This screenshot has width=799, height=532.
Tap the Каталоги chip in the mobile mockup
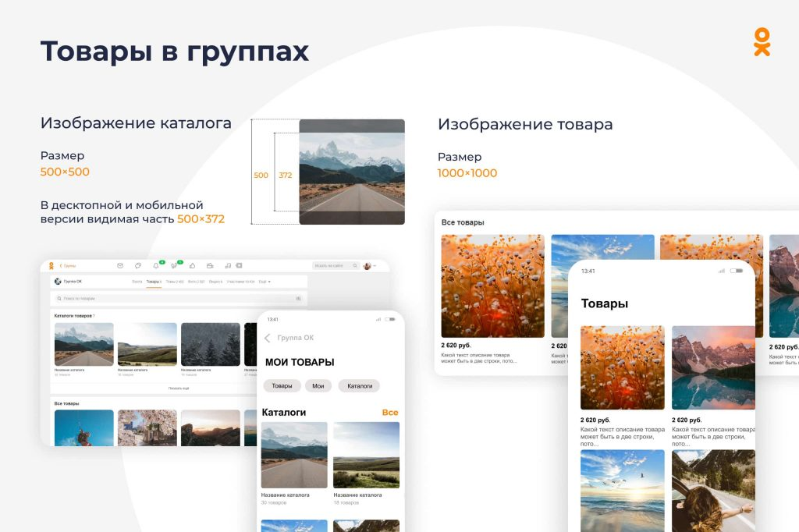coord(360,386)
